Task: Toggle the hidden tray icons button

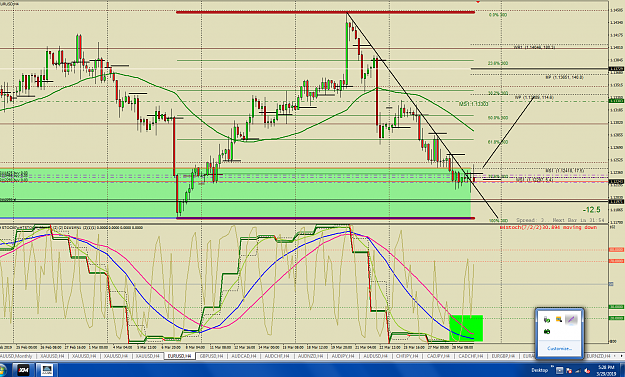Action: (560, 371)
